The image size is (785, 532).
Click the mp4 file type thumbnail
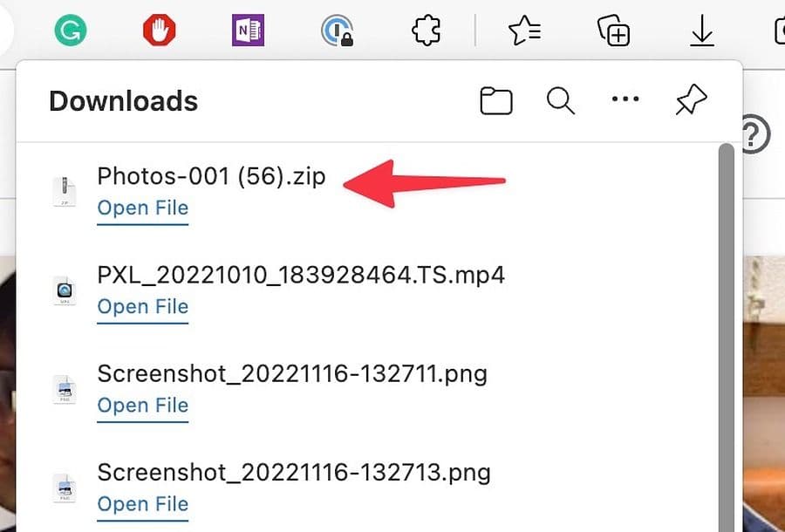[x=64, y=290]
